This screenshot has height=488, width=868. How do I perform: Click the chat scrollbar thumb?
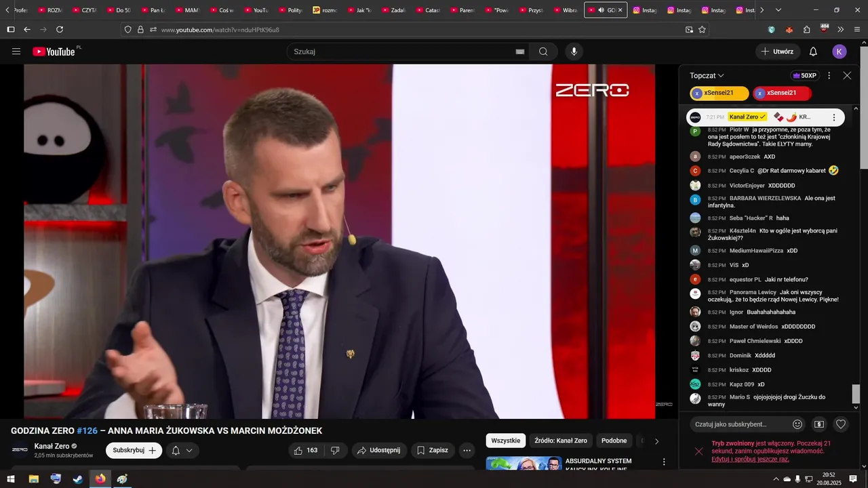(856, 394)
